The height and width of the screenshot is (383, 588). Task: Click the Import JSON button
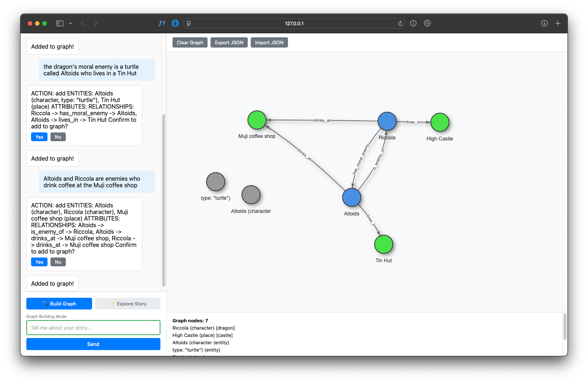coord(269,42)
